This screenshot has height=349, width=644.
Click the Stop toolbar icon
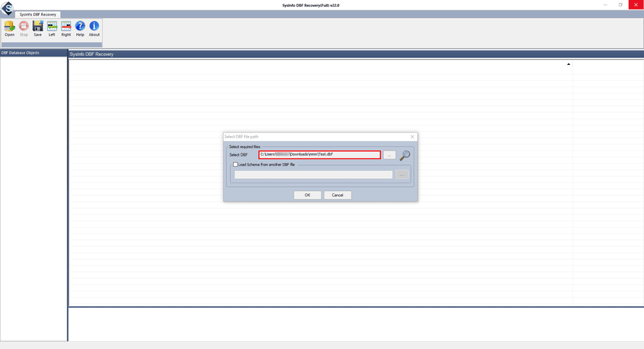(24, 29)
